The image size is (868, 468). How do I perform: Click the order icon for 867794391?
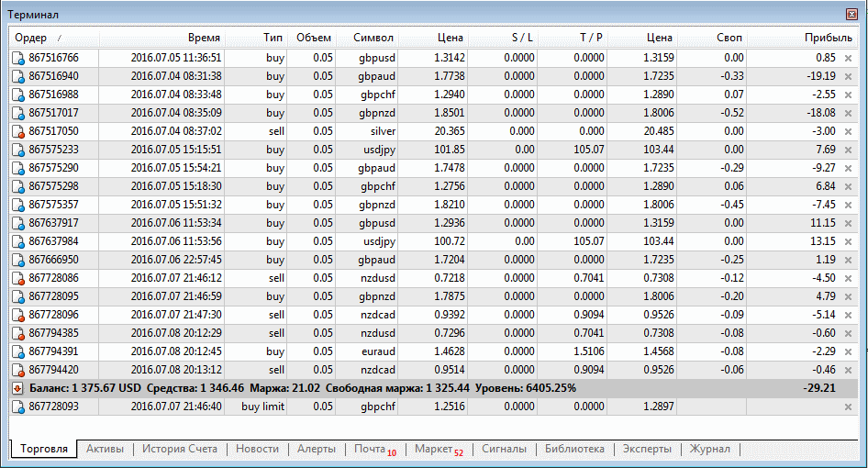[x=18, y=352]
